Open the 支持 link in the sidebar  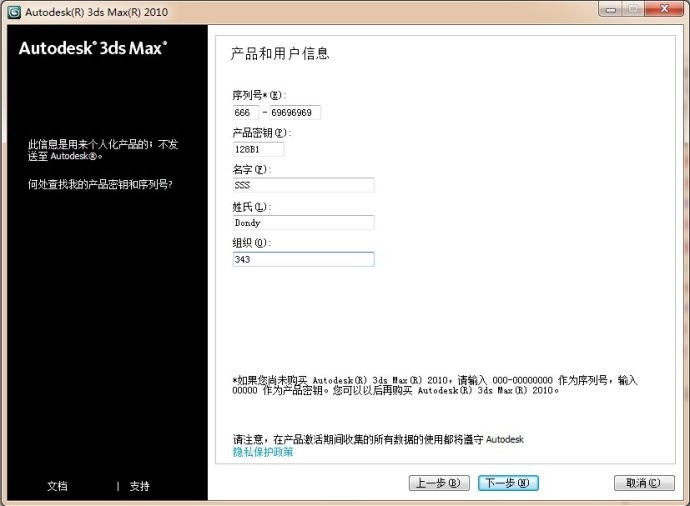140,486
